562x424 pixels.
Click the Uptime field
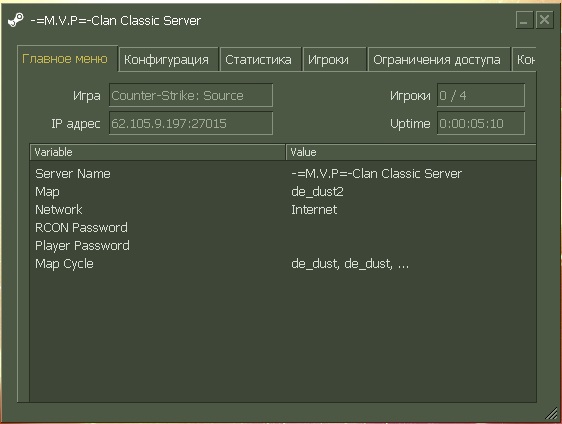[x=481, y=123]
